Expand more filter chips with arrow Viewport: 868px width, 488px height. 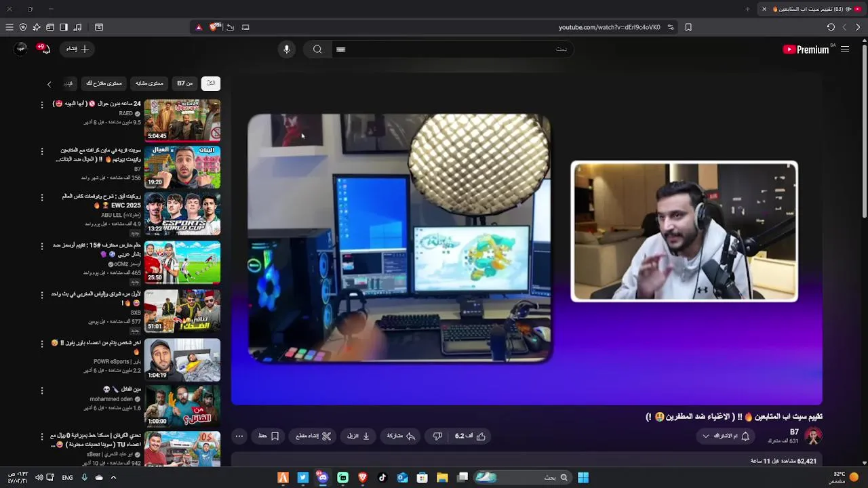pyautogui.click(x=49, y=84)
